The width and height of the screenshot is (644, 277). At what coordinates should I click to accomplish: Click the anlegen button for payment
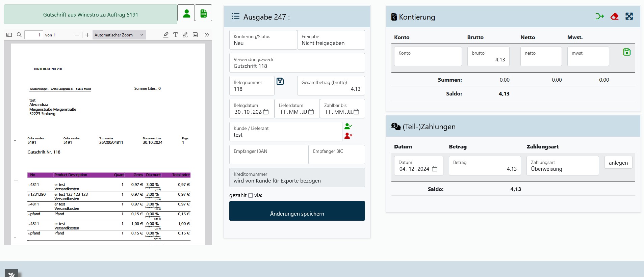click(x=618, y=163)
